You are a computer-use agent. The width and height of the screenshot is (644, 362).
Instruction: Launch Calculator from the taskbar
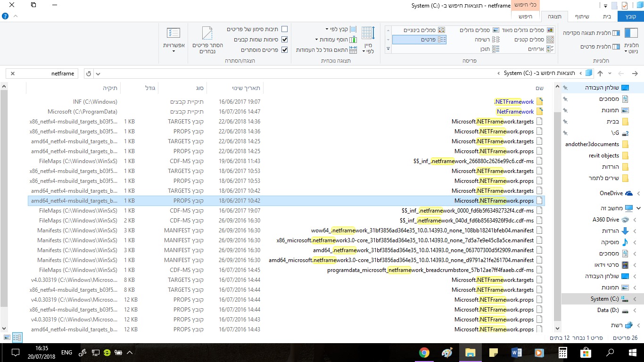pyautogui.click(x=562, y=353)
